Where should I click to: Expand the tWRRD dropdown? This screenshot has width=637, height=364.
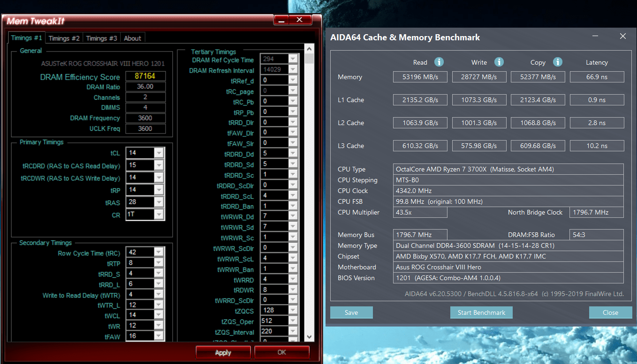(x=293, y=279)
